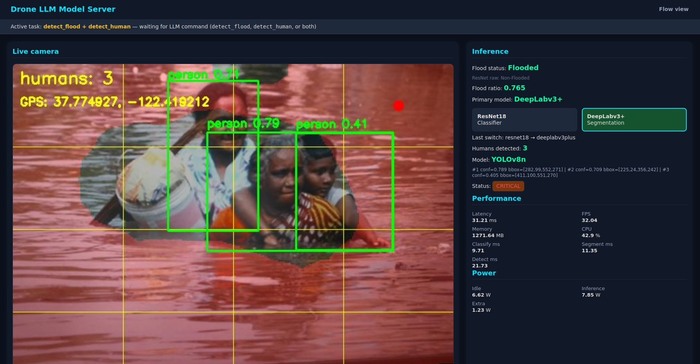
Task: Click the Classify ms value 9.71
Action: [x=478, y=251]
